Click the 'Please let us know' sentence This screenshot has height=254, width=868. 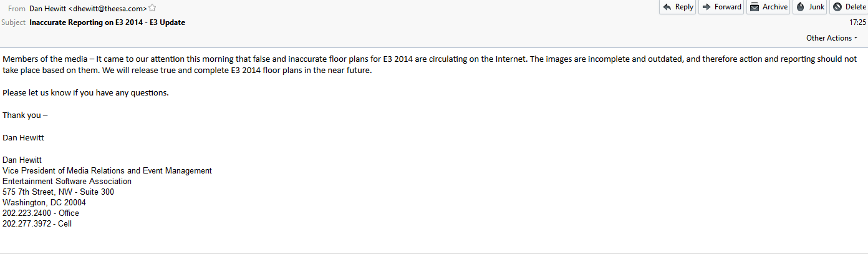coord(86,93)
